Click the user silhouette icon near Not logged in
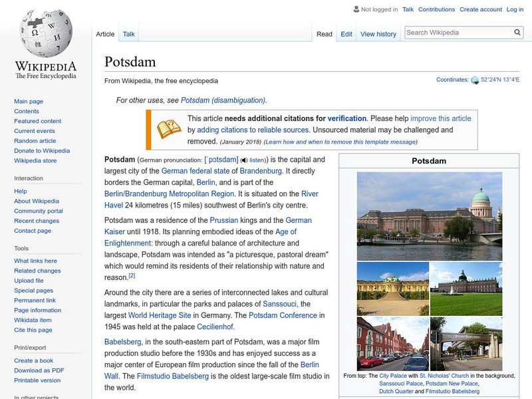 point(357,9)
